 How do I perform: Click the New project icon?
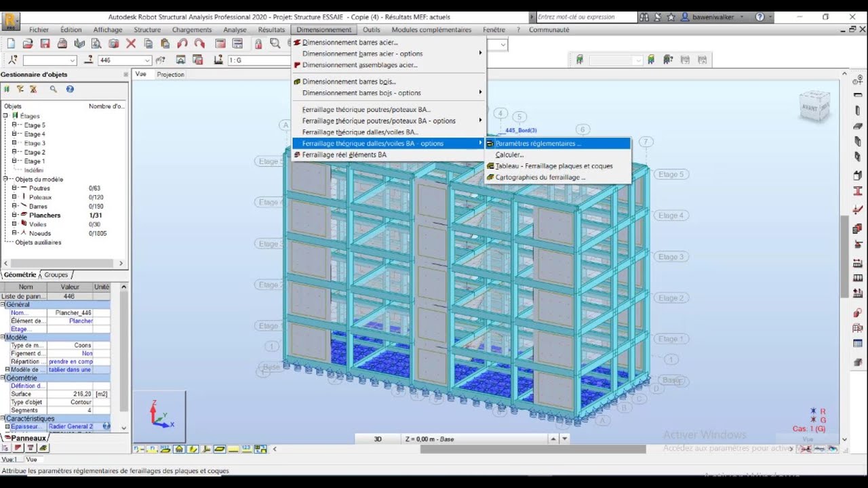11,44
